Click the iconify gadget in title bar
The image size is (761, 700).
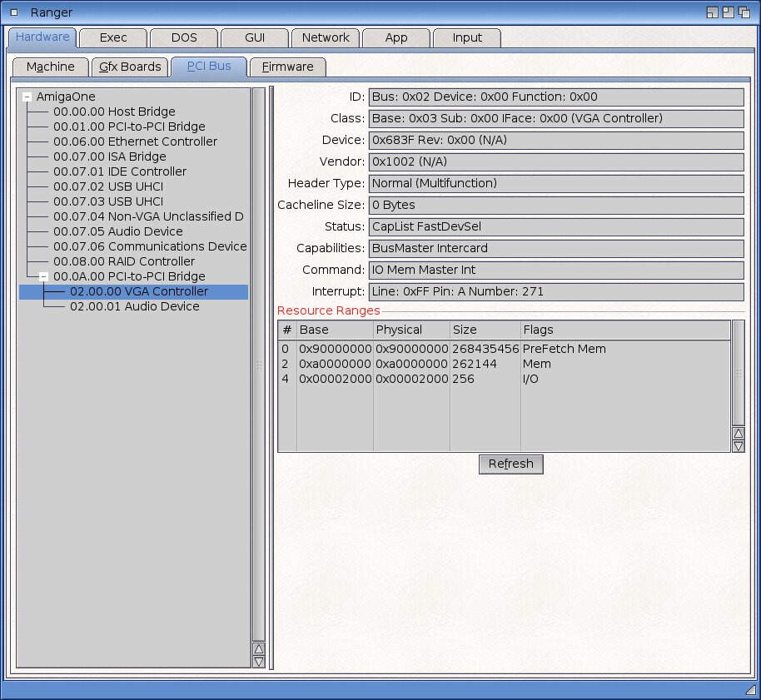(713, 12)
